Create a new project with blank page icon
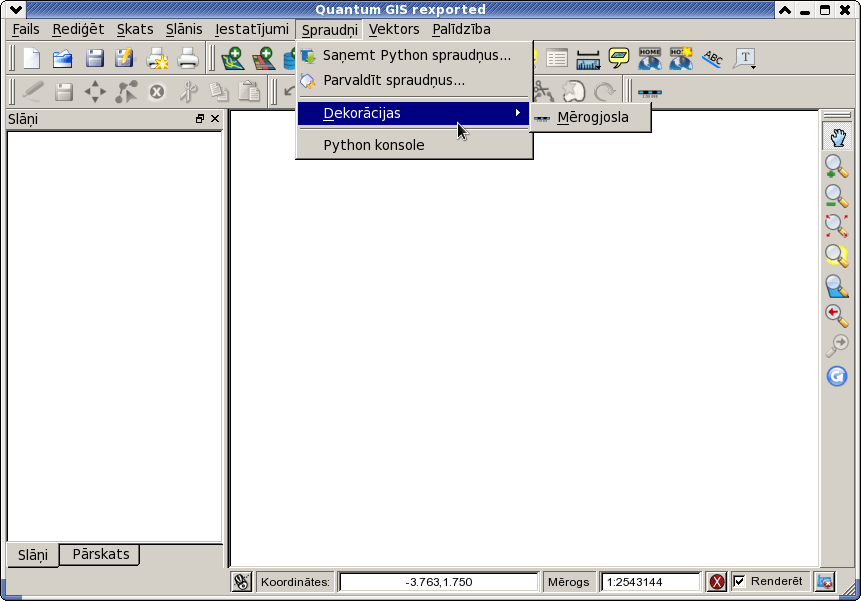Image resolution: width=861 pixels, height=601 pixels. 31,58
